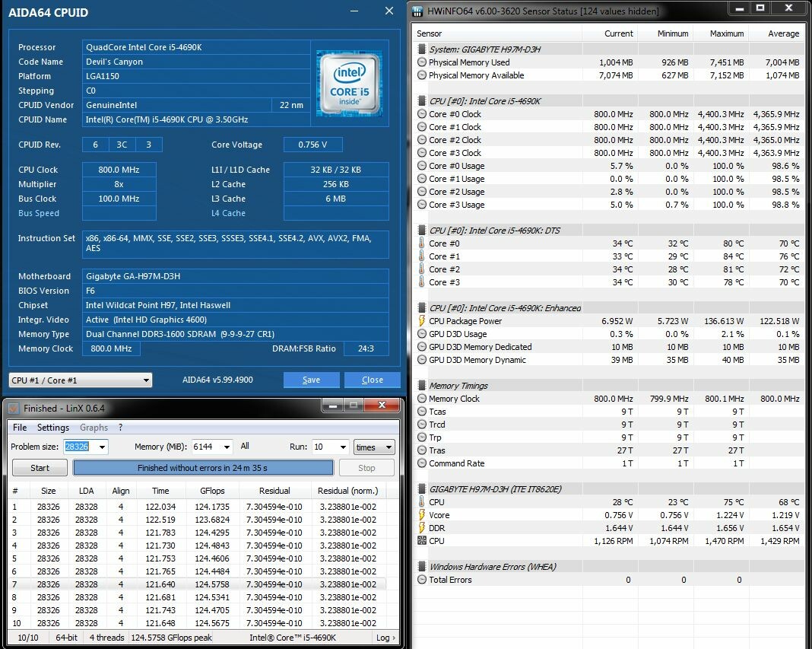Open the LinX Run count dropdown
Image resolution: width=812 pixels, height=649 pixels.
342,447
